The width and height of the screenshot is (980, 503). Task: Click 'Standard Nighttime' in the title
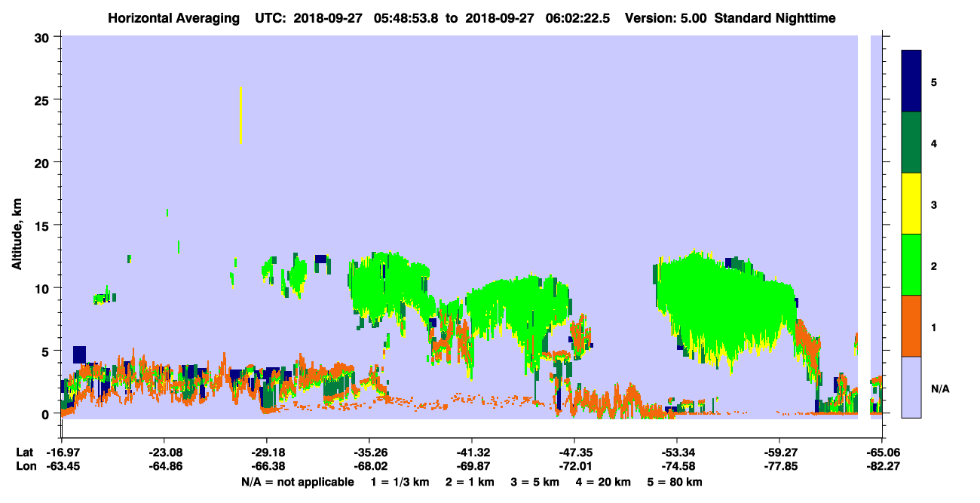[x=775, y=17]
